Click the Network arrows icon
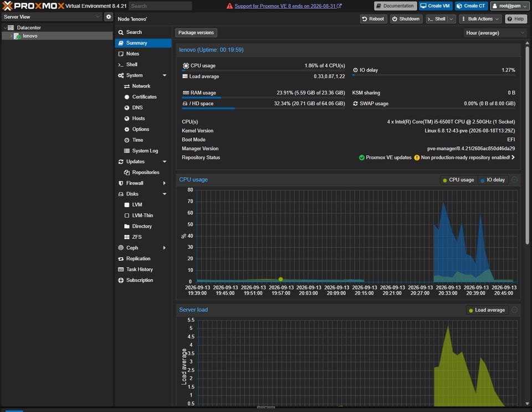This screenshot has height=412, width=532. tap(127, 86)
